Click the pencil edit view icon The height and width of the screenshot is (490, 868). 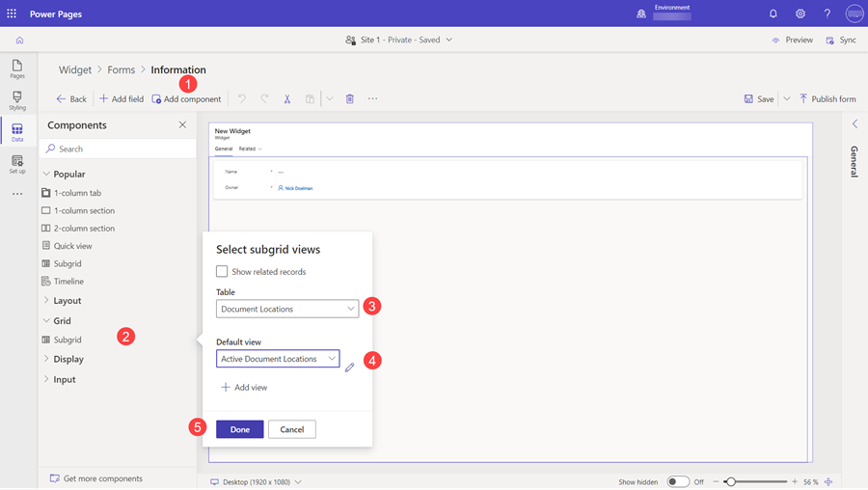(349, 367)
